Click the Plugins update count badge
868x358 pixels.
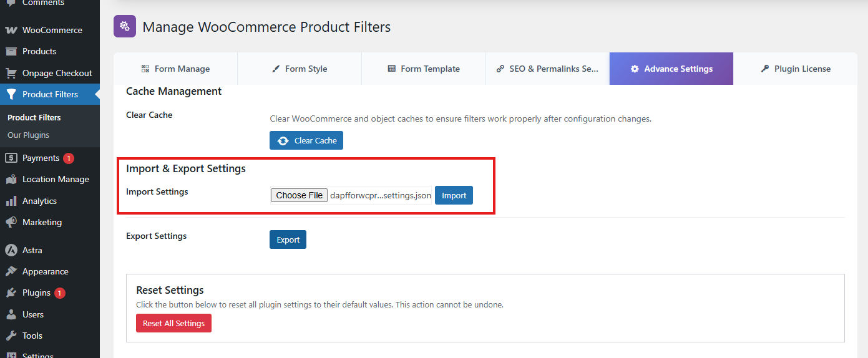tap(60, 293)
